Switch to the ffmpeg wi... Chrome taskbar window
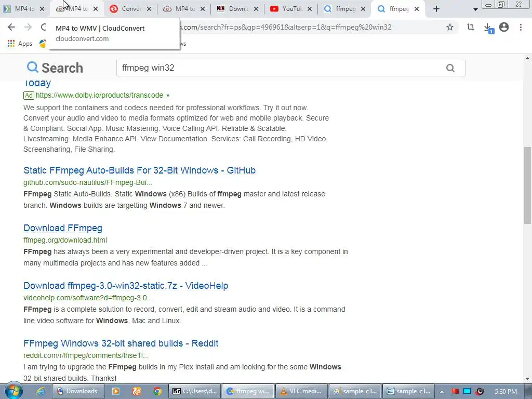532x399 pixels. pyautogui.click(x=248, y=391)
